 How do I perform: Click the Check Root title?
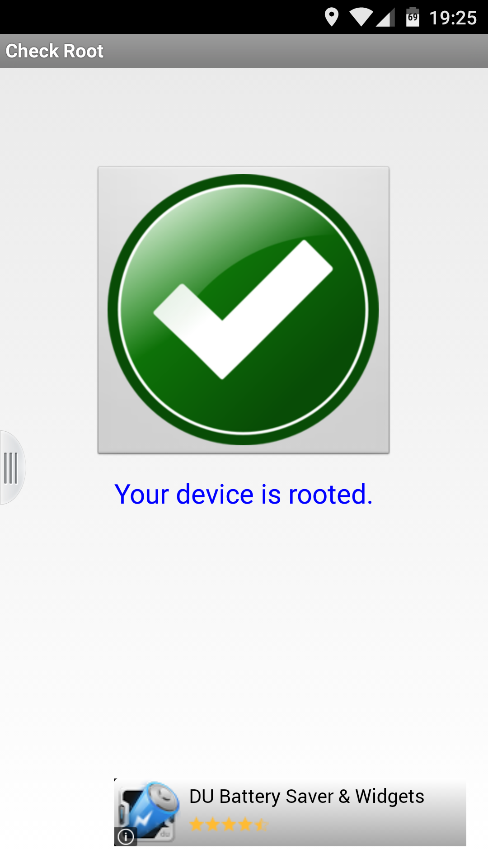click(55, 51)
